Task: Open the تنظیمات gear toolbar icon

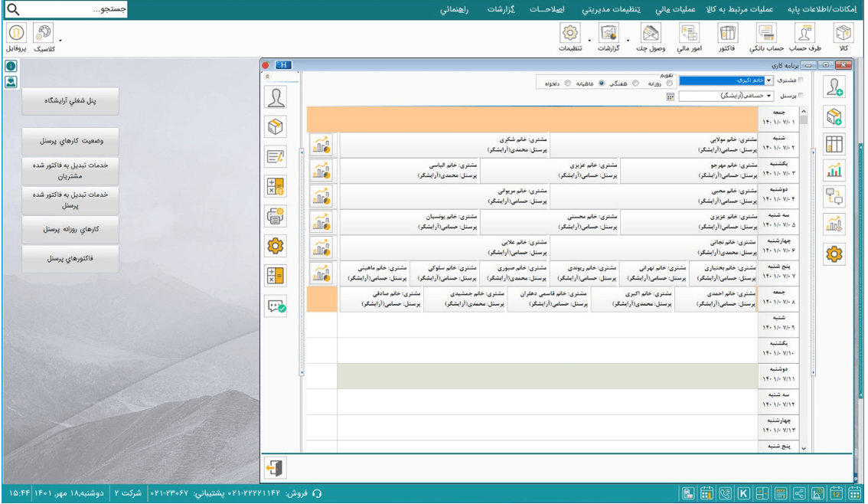Action: 569,33
